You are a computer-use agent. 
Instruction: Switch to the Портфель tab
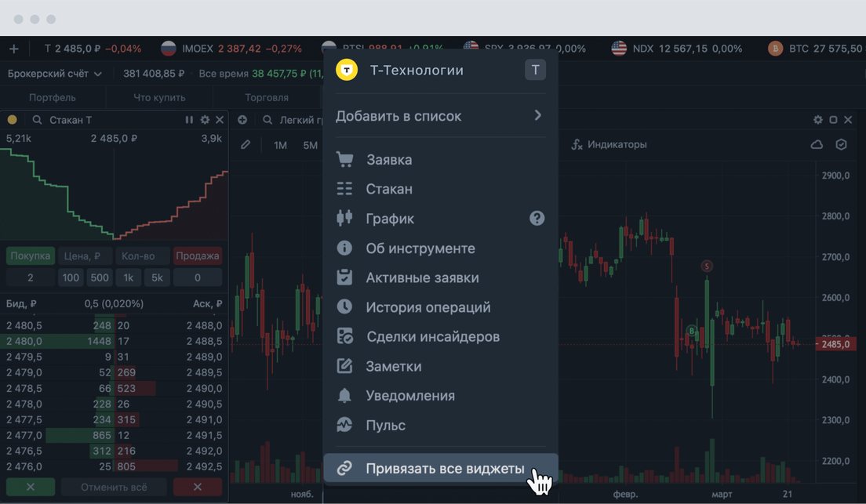coord(53,98)
